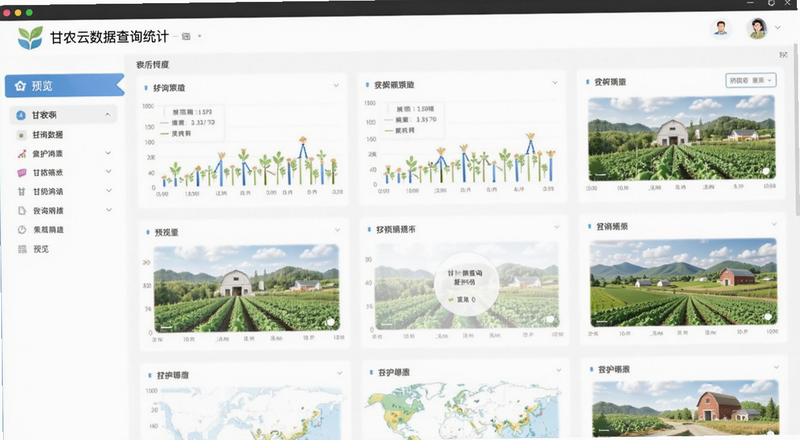The image size is (800, 440).
Task: Open the 预视量 card farm image
Action: click(246, 288)
